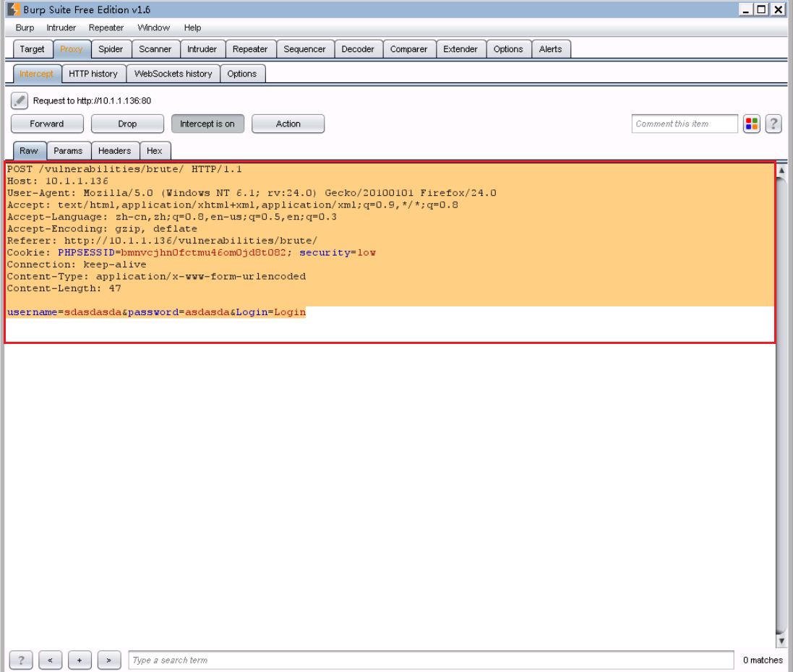Click the plus search options button
Viewport: 793px width, 672px height.
tap(80, 660)
